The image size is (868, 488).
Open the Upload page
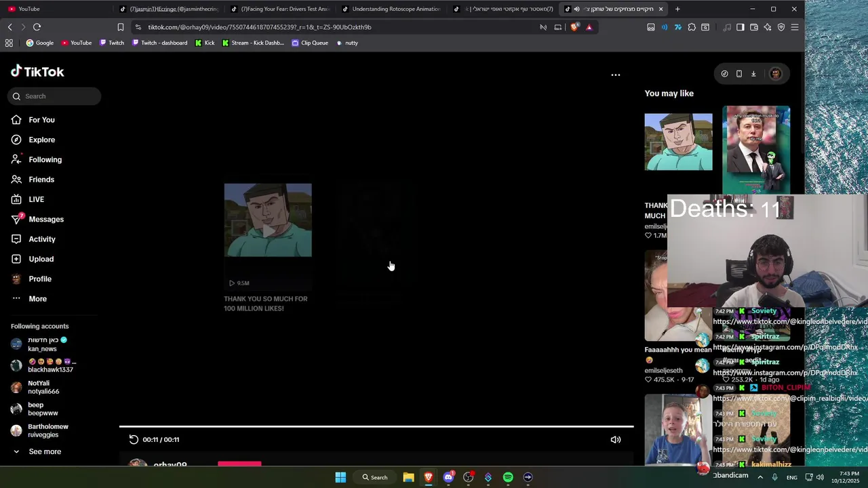[x=32, y=259]
